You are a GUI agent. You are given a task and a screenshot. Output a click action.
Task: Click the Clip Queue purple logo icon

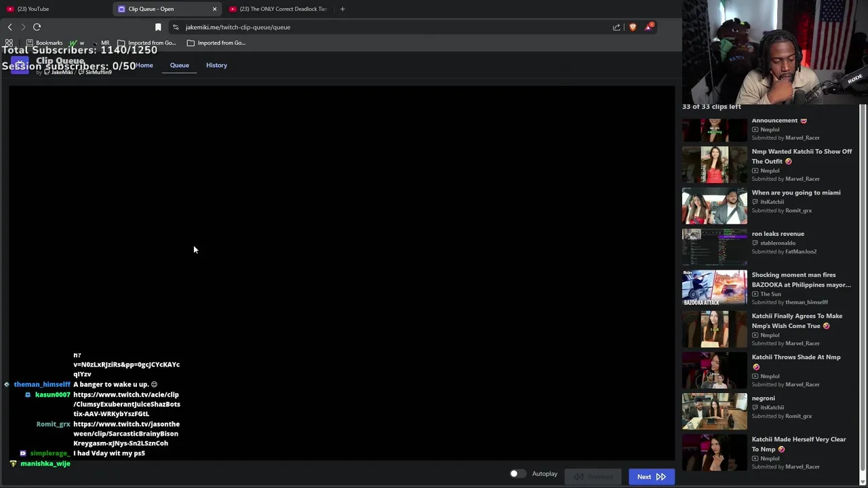[20, 65]
